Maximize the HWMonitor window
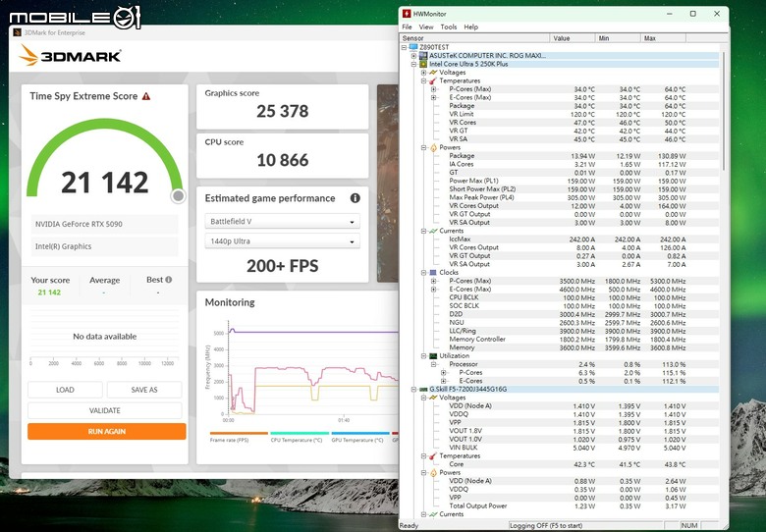 [x=692, y=14]
